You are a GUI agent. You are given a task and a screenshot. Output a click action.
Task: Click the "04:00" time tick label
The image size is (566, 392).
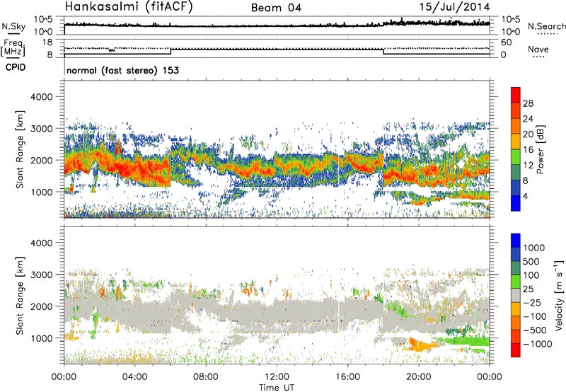135,377
